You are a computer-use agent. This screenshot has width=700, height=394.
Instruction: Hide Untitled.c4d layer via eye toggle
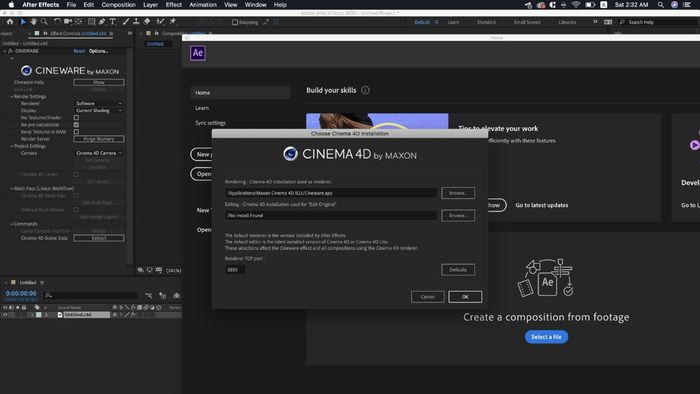pyautogui.click(x=5, y=315)
